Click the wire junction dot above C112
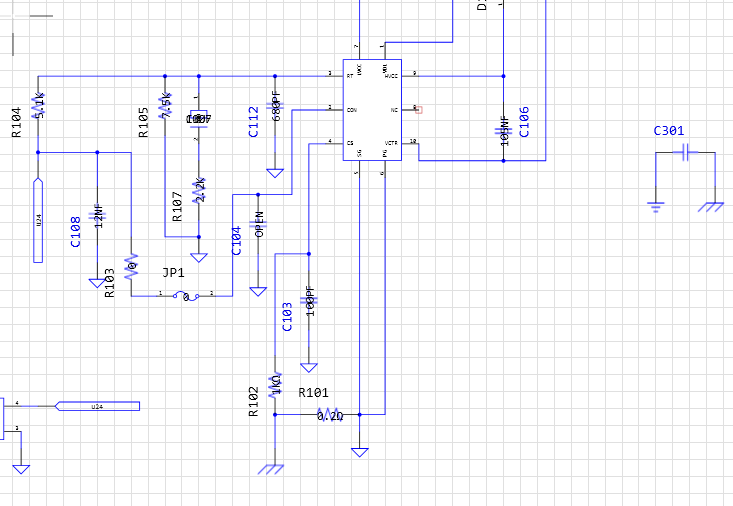This screenshot has height=506, width=733. coord(275,76)
